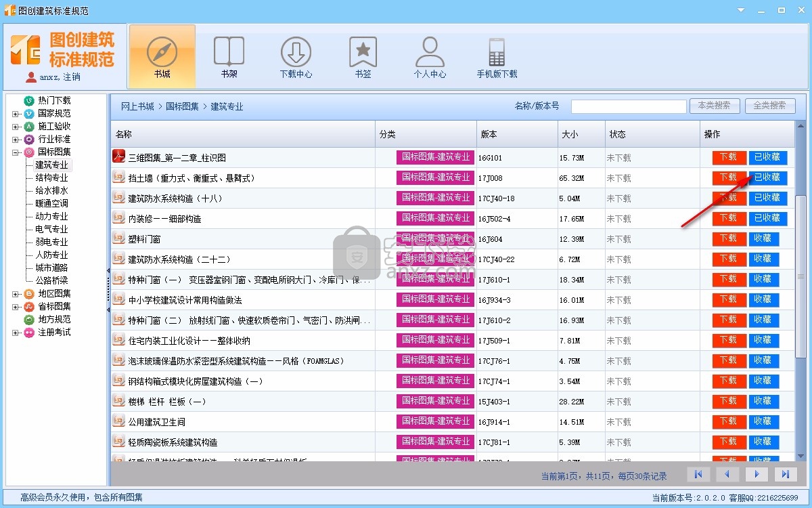Expand the 注册考试 tree node

point(16,333)
